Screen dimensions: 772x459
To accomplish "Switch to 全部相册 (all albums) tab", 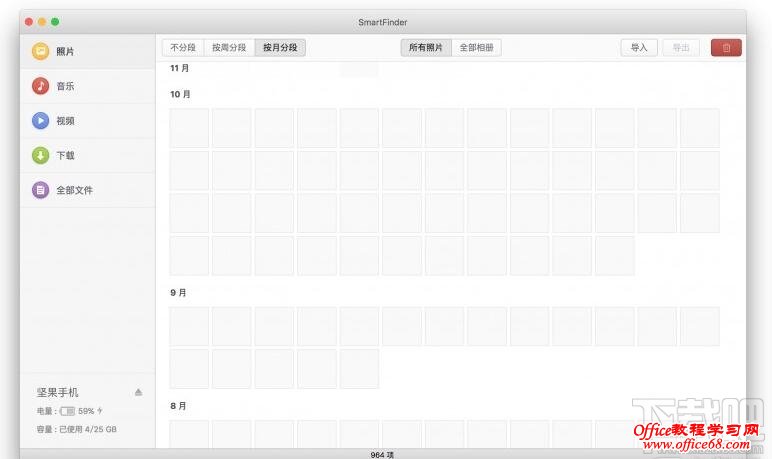I will [x=477, y=48].
